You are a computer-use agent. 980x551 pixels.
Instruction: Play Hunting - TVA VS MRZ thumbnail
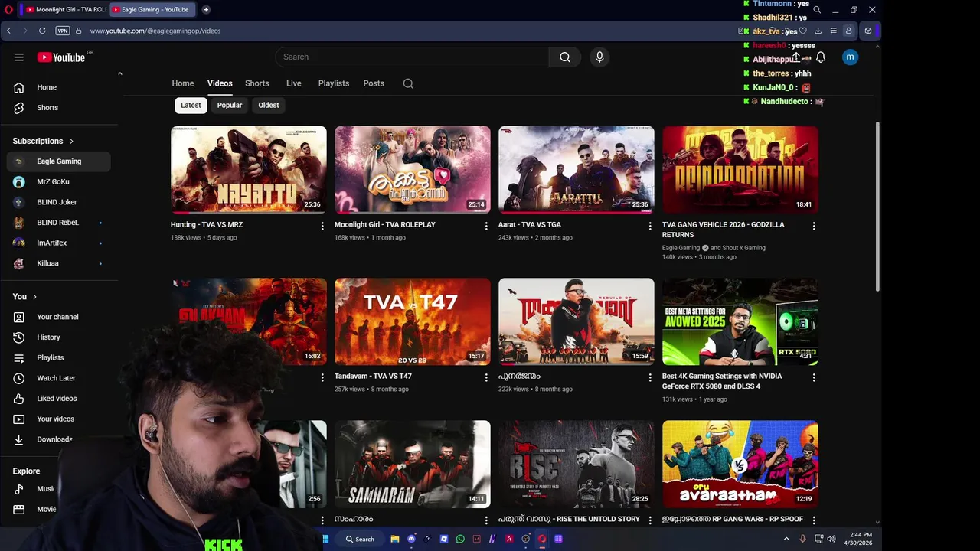[x=249, y=170]
